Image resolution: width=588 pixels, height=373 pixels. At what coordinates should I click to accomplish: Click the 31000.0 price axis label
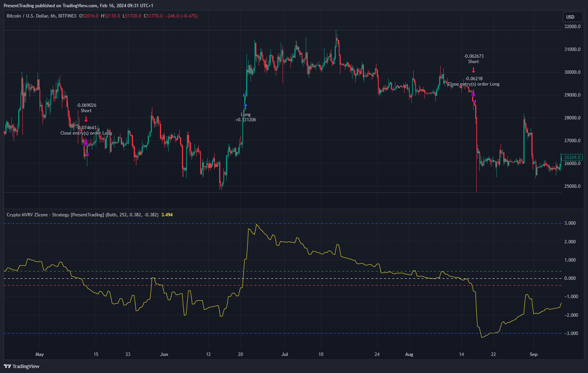click(572, 49)
